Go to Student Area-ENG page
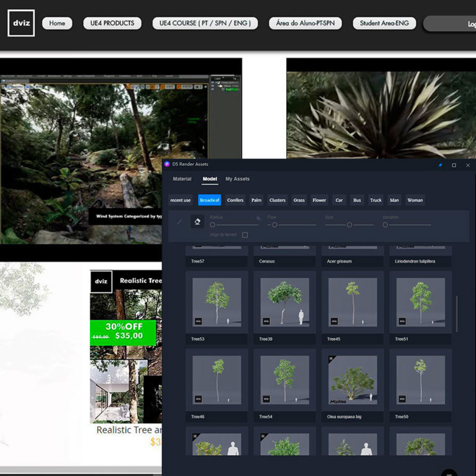Image resolution: width=476 pixels, height=476 pixels. click(384, 23)
